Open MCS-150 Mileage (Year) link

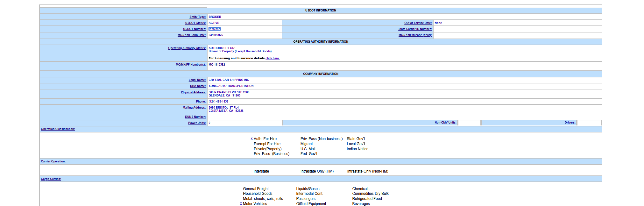tap(415, 35)
